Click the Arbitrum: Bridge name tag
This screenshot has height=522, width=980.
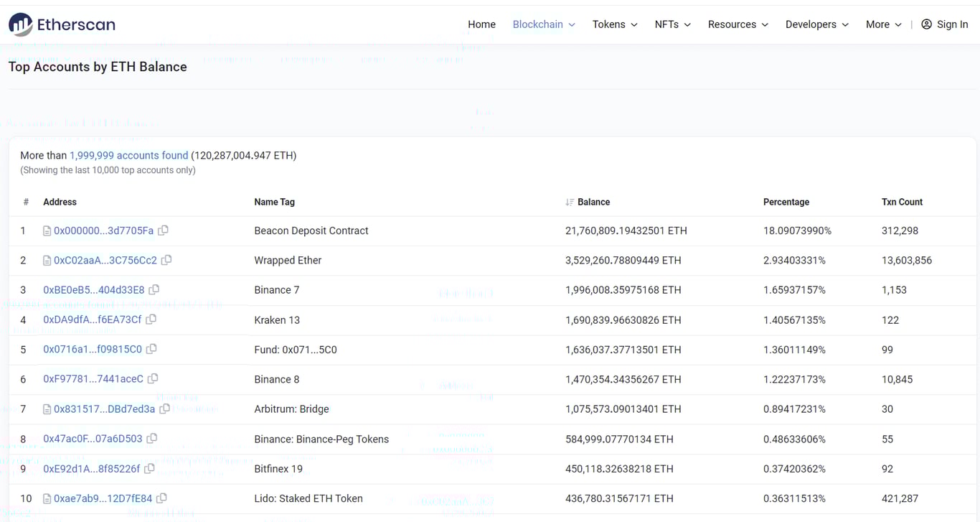coord(291,409)
